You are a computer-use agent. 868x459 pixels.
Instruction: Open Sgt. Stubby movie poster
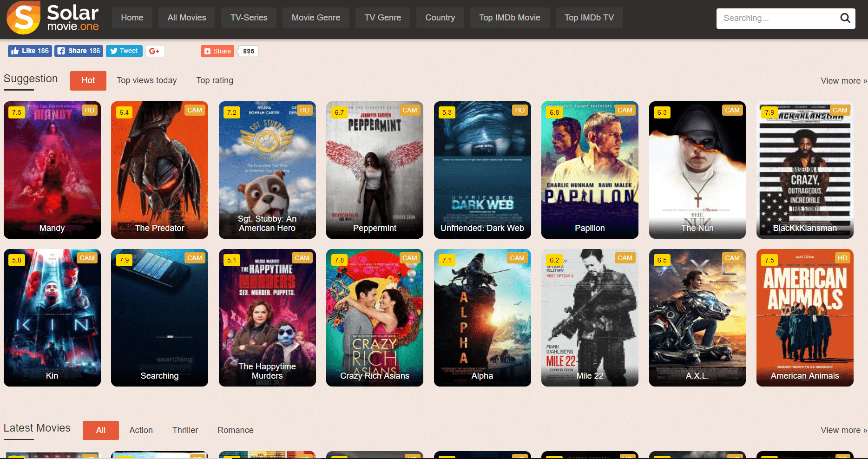point(267,170)
